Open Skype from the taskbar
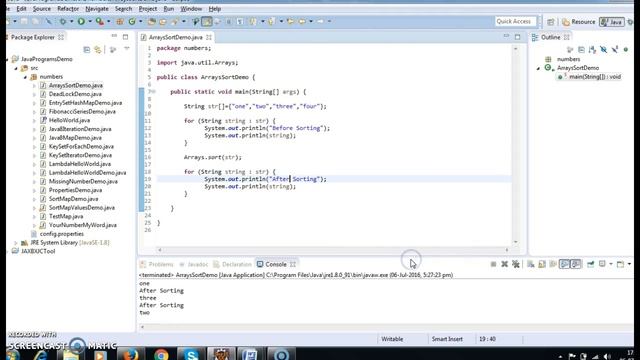Image resolution: width=640 pixels, height=360 pixels. point(191,354)
